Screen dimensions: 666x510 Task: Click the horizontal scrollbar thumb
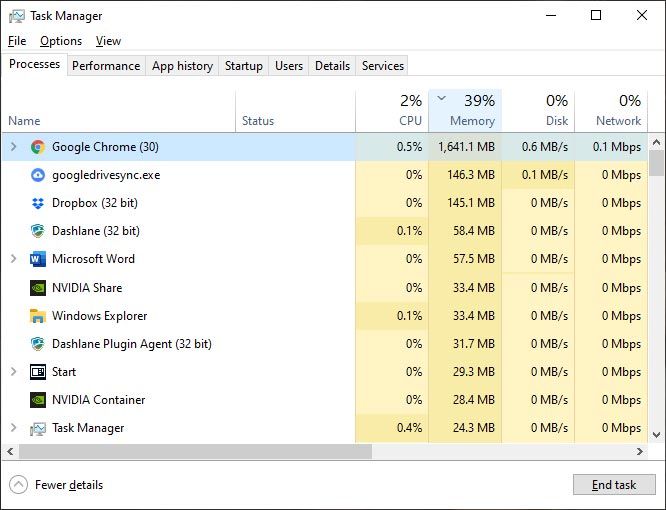195,451
